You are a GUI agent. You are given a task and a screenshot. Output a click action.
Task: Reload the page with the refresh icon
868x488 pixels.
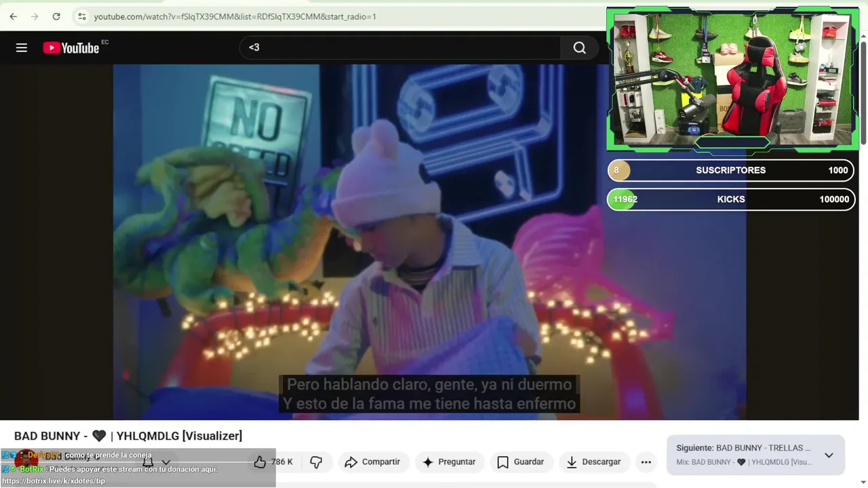56,16
